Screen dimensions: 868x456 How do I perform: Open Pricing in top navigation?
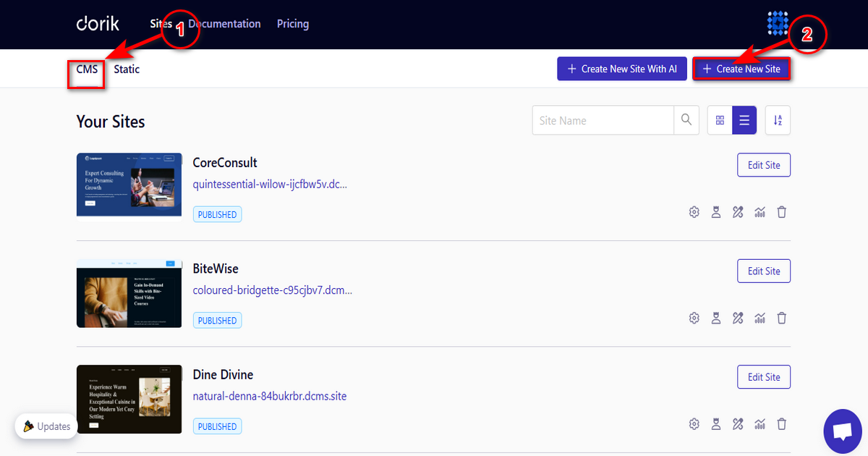[293, 24]
